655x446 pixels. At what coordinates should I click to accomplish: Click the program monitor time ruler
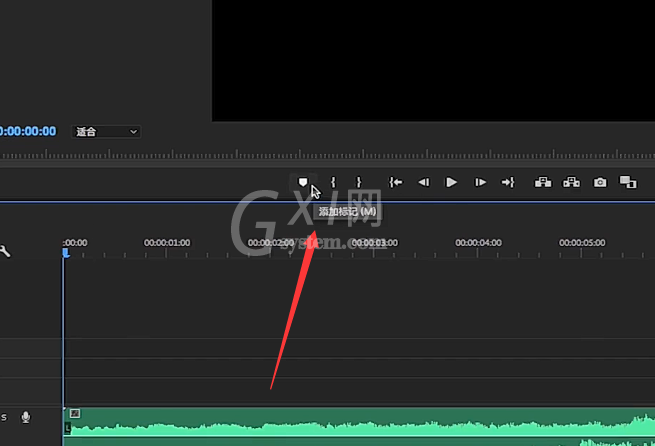(x=328, y=155)
